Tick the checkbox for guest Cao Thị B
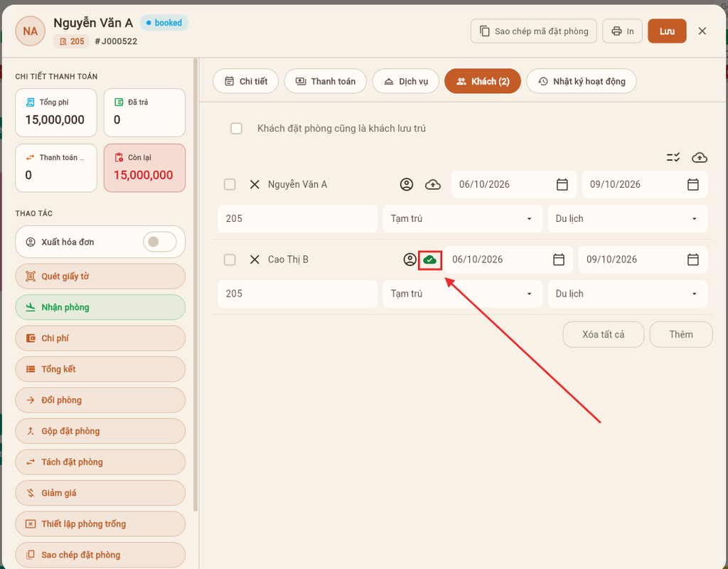Viewport: 728px width, 569px height. (230, 260)
